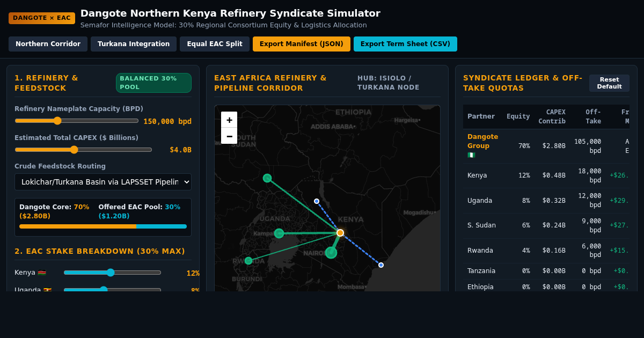
Task: Click the blue coastal port marker
Action: pos(381,265)
